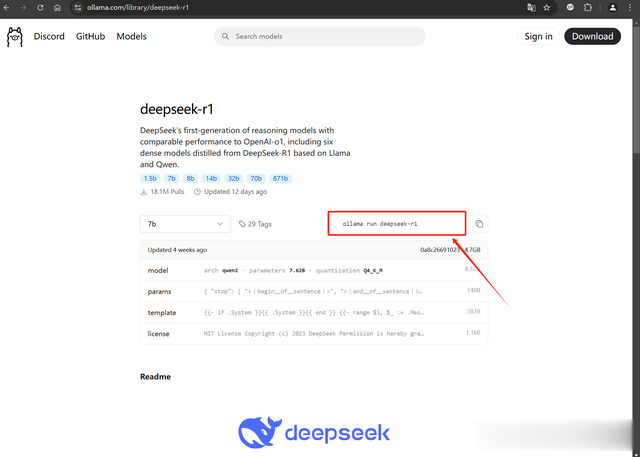The height and width of the screenshot is (457, 640).
Task: Reload the page
Action: (x=40, y=7)
